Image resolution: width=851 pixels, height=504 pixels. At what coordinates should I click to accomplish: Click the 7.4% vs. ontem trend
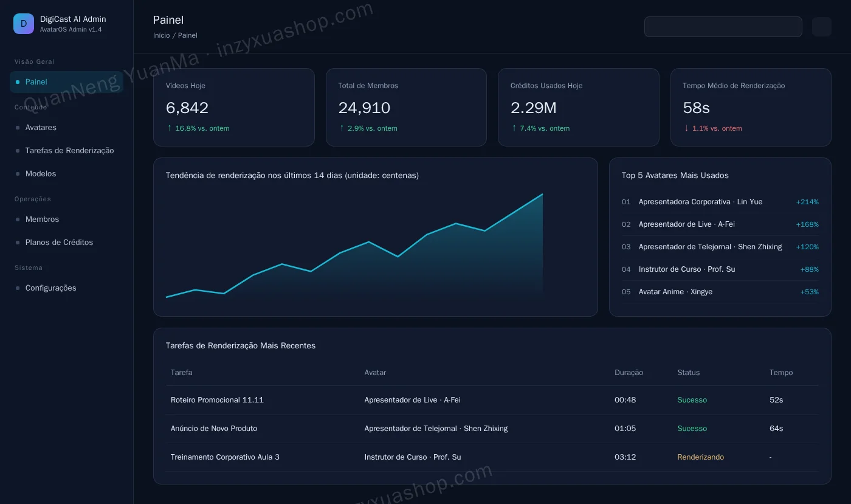click(x=540, y=128)
